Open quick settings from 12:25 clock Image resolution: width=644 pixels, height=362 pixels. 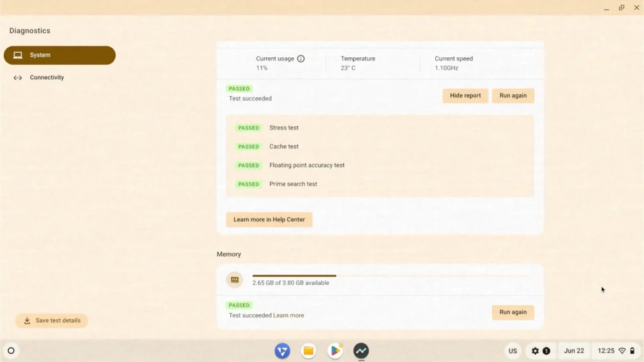[x=606, y=351]
